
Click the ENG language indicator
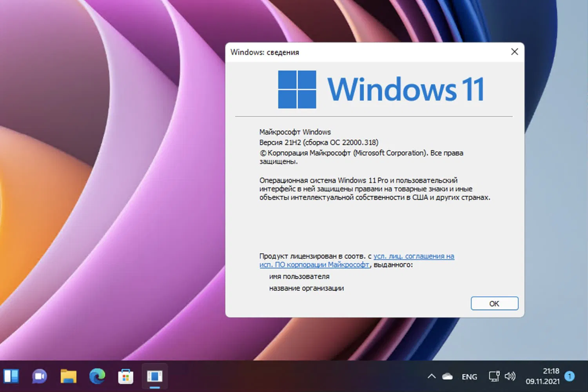[469, 376]
